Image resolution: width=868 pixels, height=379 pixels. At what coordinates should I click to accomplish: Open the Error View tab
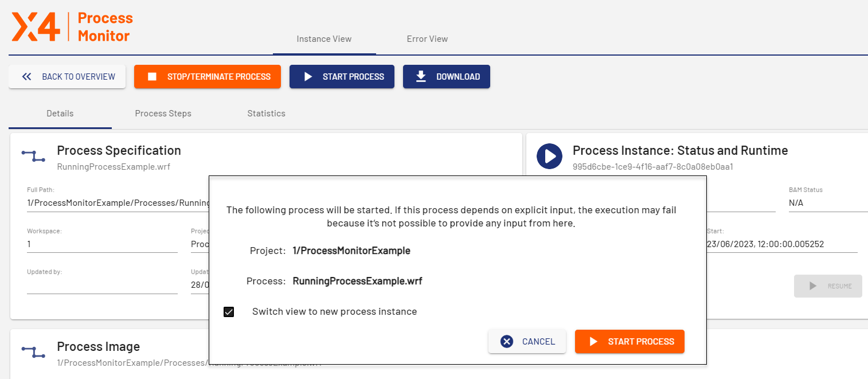click(427, 39)
